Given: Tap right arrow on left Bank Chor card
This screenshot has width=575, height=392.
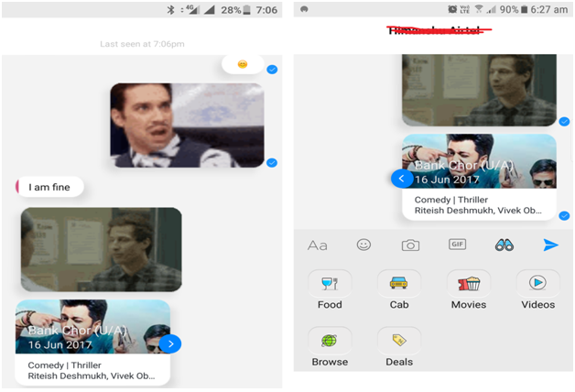Looking at the screenshot, I should (170, 344).
